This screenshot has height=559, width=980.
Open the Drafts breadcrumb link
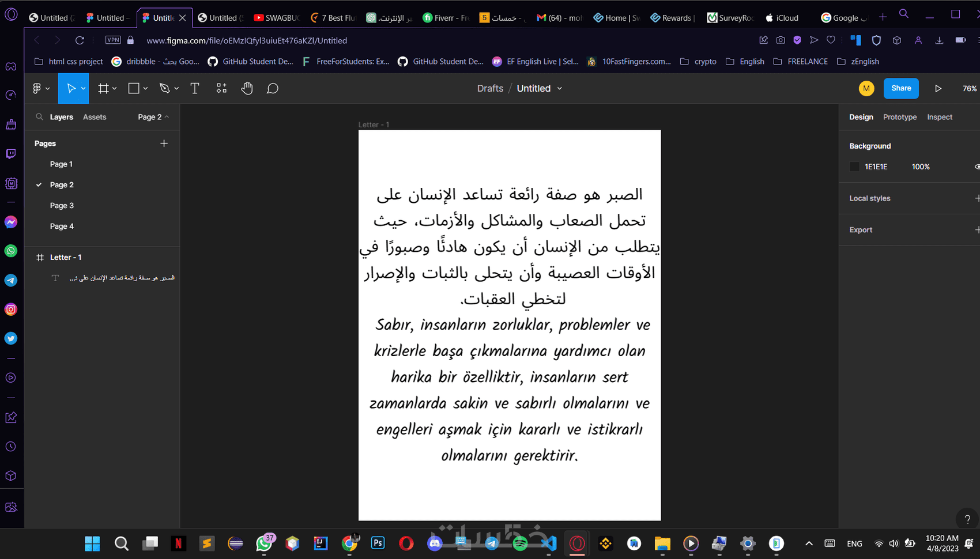coord(489,88)
